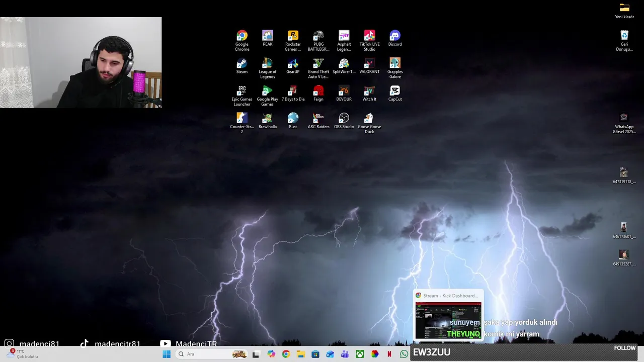This screenshot has height=362, width=644.
Task: Open Grapples Galore desktop shortcut
Action: click(395, 68)
